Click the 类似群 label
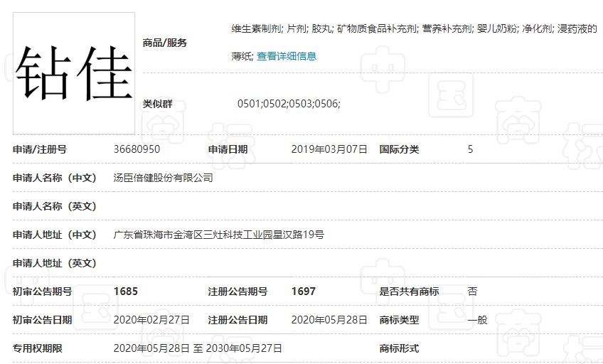Viewport: 603px width, 364px height. pyautogui.click(x=157, y=104)
